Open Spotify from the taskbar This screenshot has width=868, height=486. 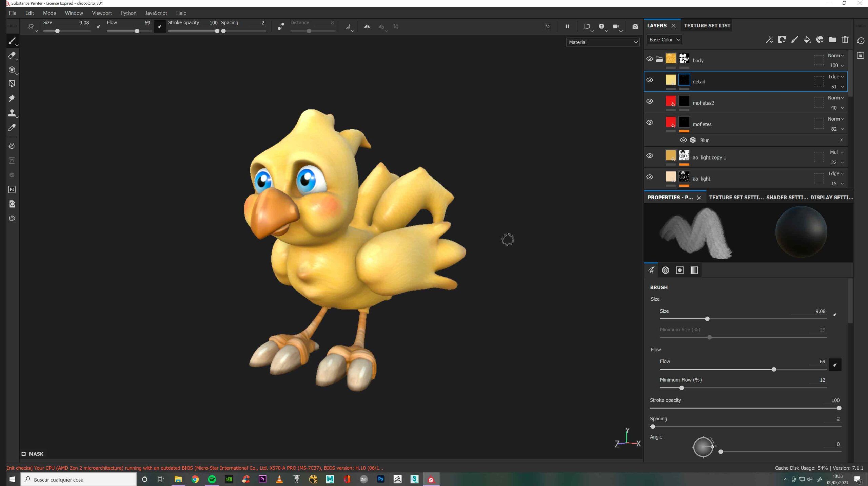tap(212, 480)
